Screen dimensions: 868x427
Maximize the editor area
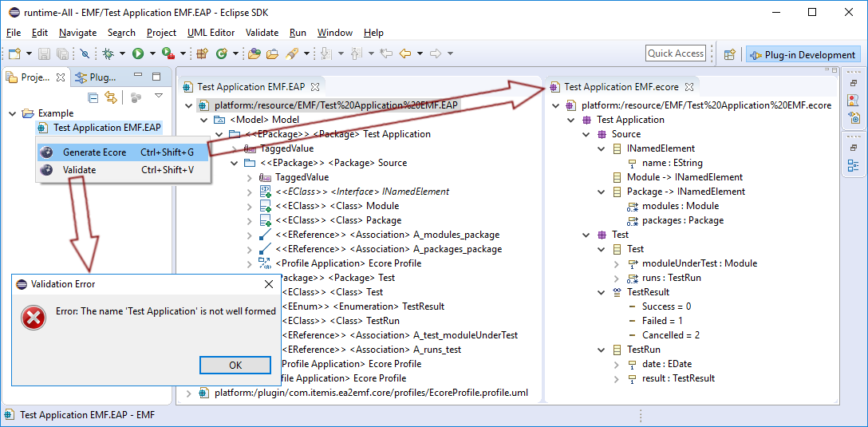[x=833, y=69]
